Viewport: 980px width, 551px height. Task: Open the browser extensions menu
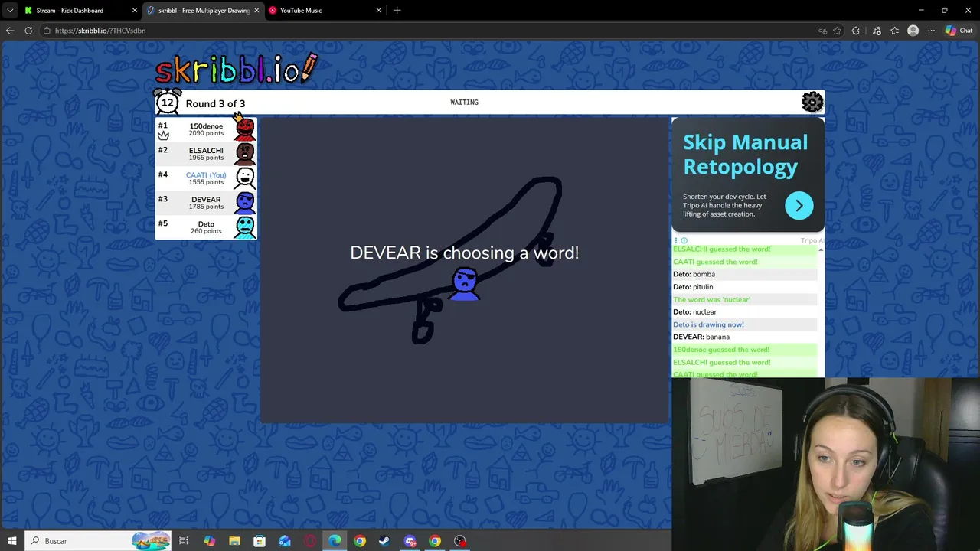click(x=856, y=31)
